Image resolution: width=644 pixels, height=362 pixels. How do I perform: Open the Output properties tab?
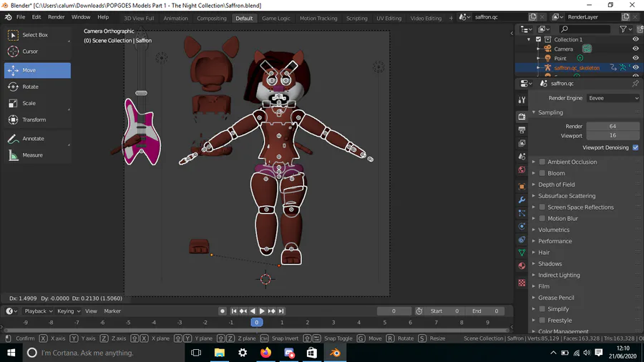[522, 129]
